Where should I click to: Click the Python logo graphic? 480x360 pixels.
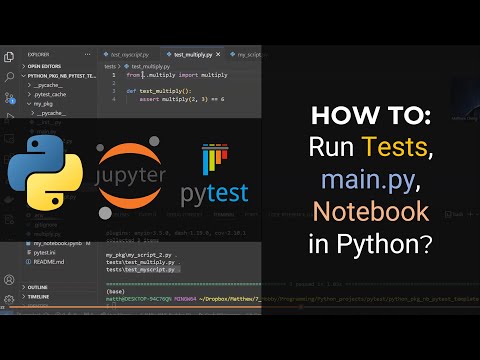45,173
